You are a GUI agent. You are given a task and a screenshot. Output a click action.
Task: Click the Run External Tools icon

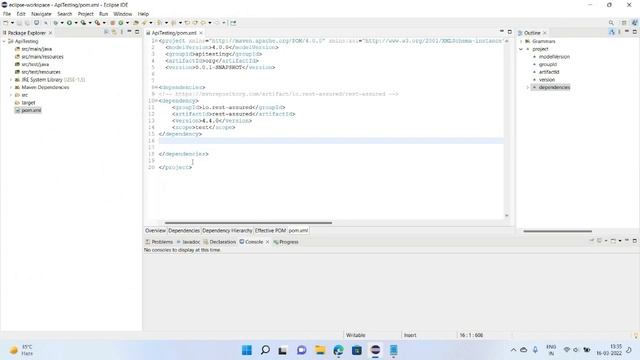[98, 23]
